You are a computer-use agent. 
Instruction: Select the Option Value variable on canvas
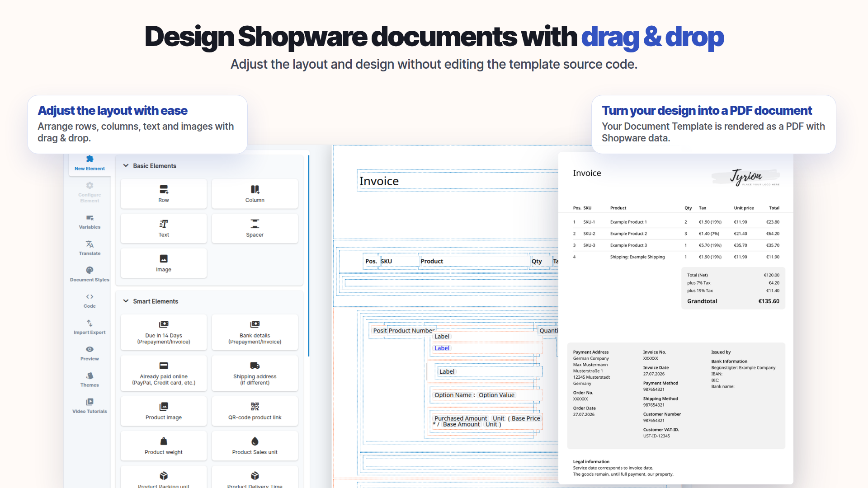pos(497,395)
